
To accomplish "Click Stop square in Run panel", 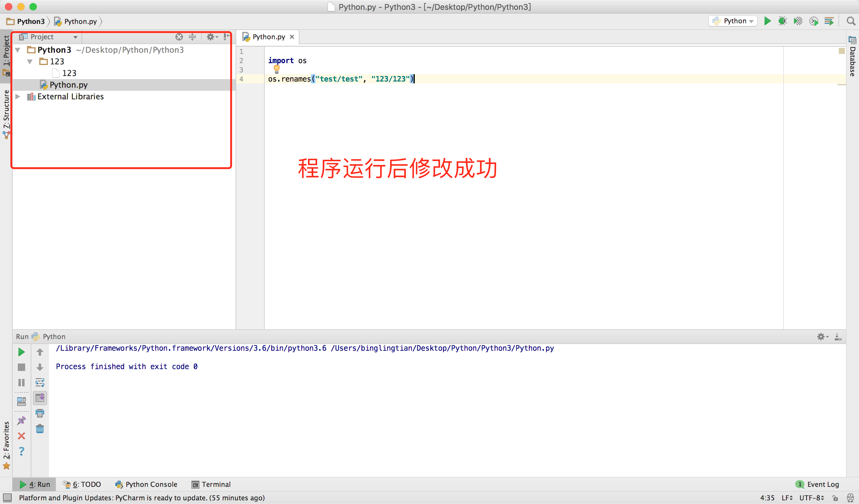I will 21,367.
